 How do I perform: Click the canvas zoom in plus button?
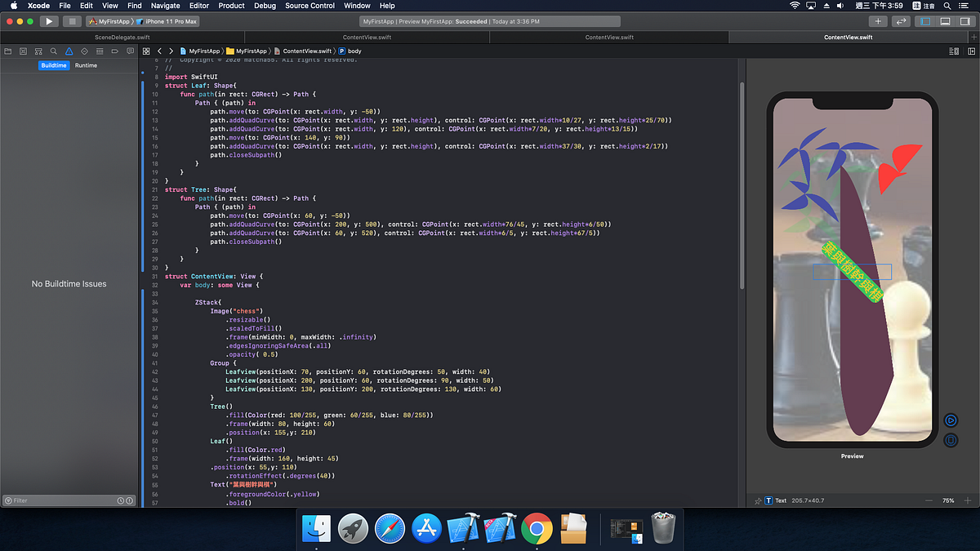tap(969, 500)
